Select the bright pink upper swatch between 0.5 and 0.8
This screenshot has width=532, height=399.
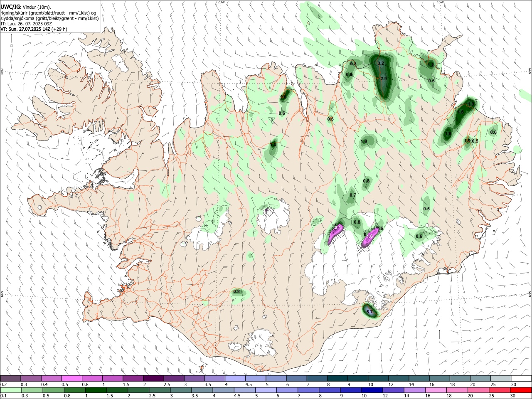coord(72,379)
